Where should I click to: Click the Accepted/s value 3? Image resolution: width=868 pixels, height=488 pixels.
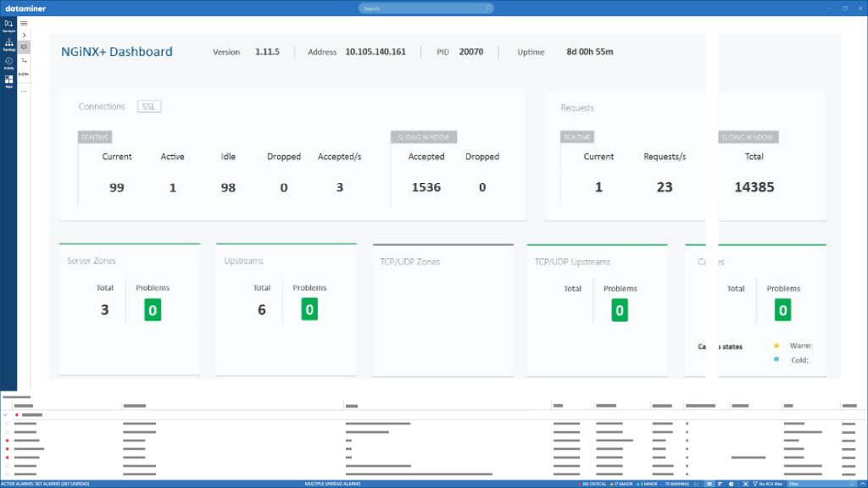click(340, 187)
